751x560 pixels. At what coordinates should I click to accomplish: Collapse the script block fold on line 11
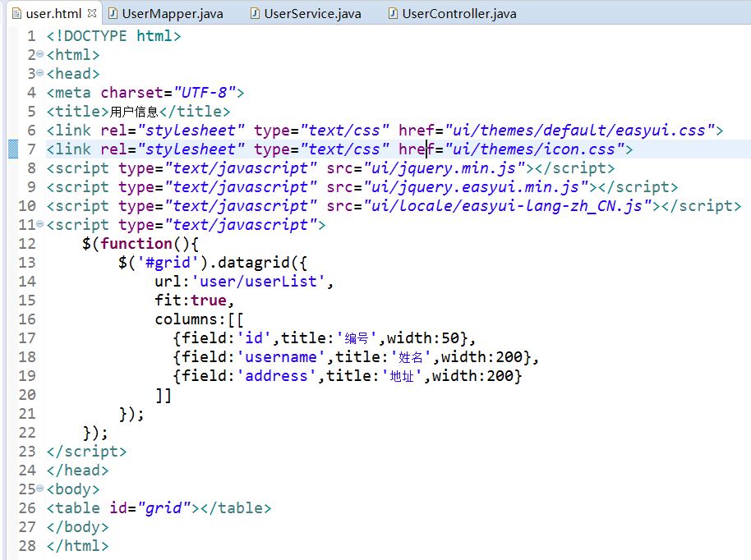coord(39,224)
